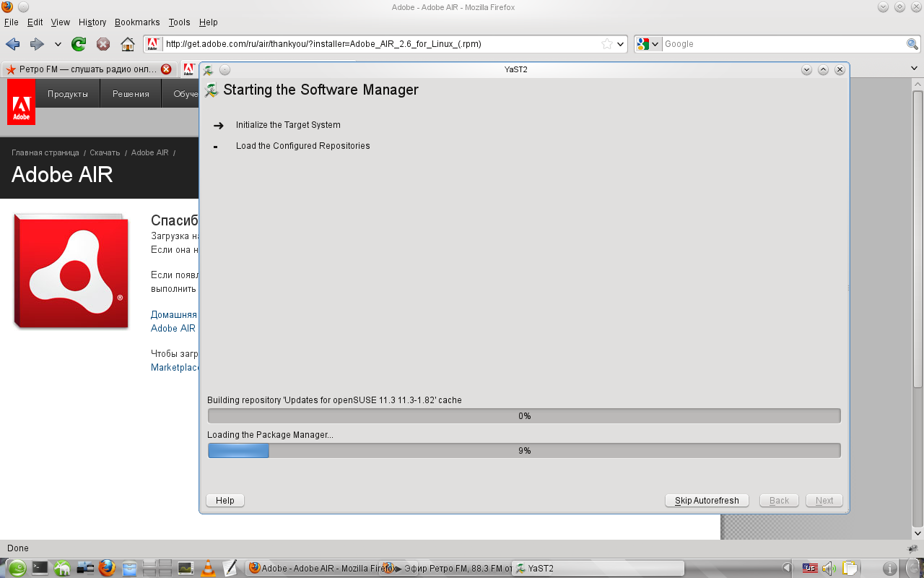
Task: Click the URL address bar text
Action: [x=323, y=44]
